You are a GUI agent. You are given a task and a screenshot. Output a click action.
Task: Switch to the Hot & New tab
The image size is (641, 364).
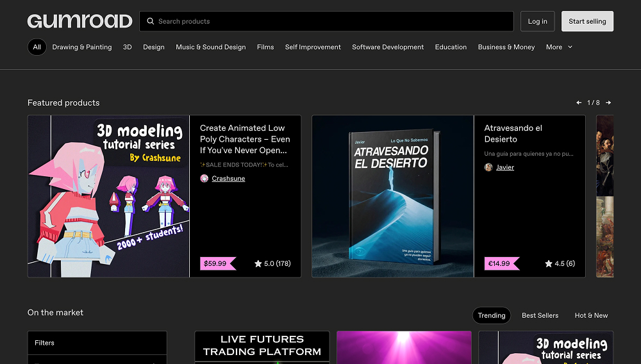[591, 315]
